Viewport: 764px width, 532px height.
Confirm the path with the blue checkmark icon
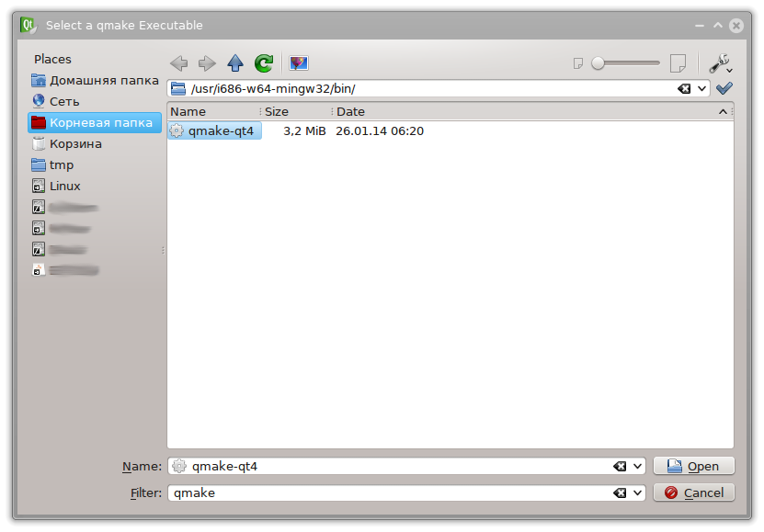point(725,88)
